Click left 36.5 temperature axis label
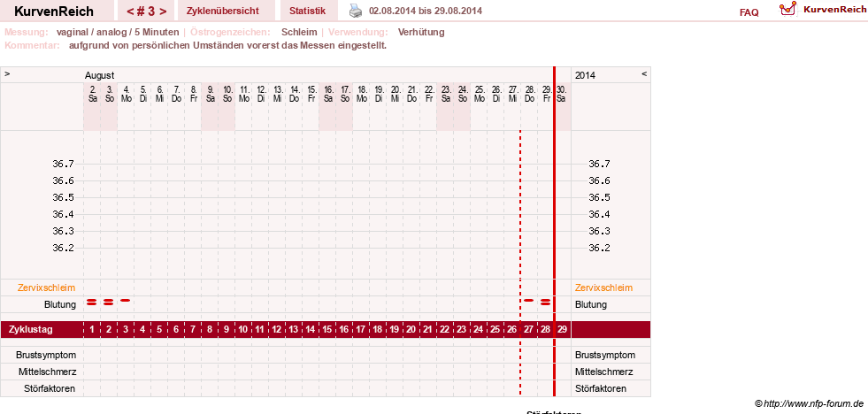This screenshot has height=414, width=868. point(63,197)
